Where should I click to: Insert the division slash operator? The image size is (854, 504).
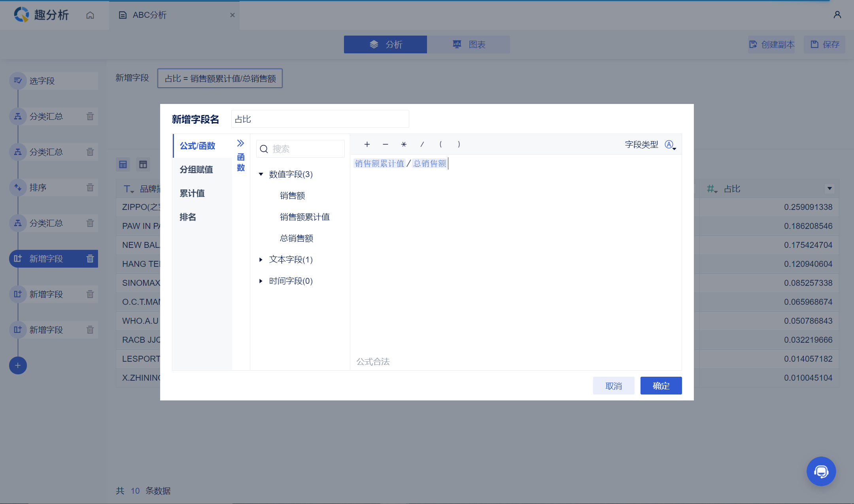click(x=422, y=144)
